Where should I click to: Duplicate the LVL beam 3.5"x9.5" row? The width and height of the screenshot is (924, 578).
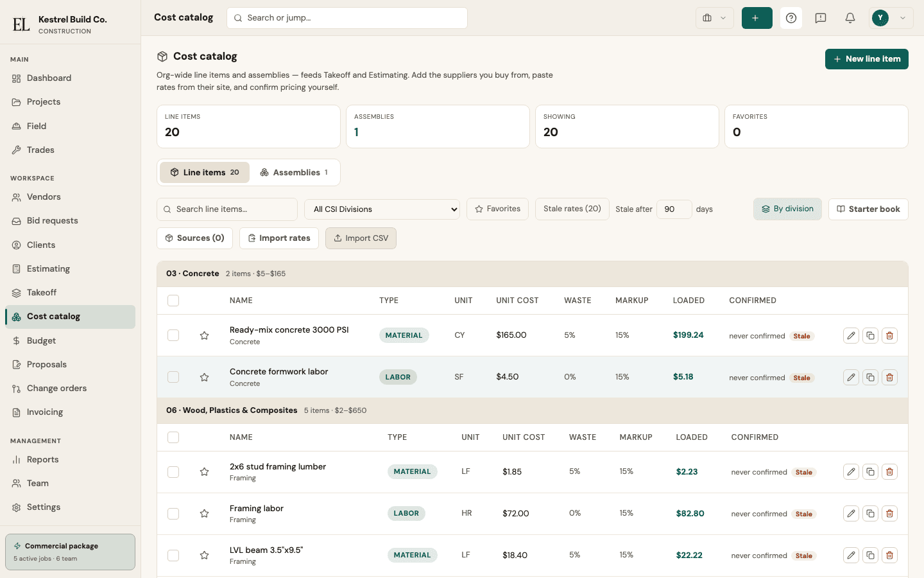click(x=870, y=556)
